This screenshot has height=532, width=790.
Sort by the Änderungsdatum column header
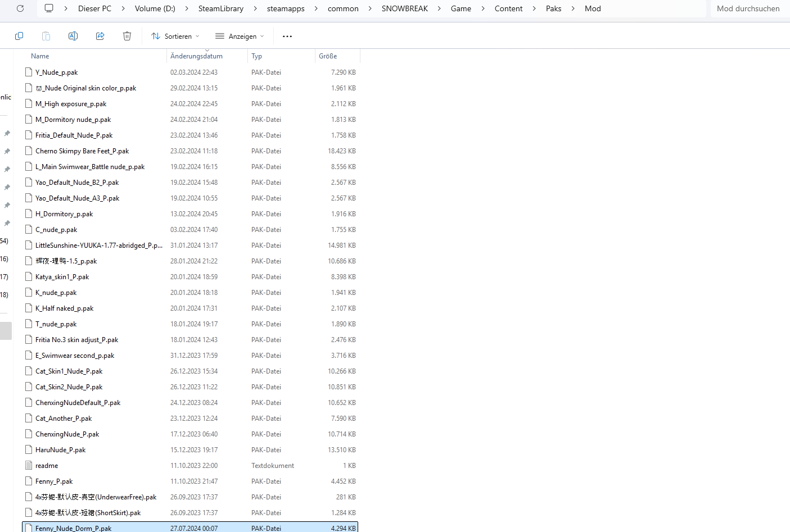(196, 56)
